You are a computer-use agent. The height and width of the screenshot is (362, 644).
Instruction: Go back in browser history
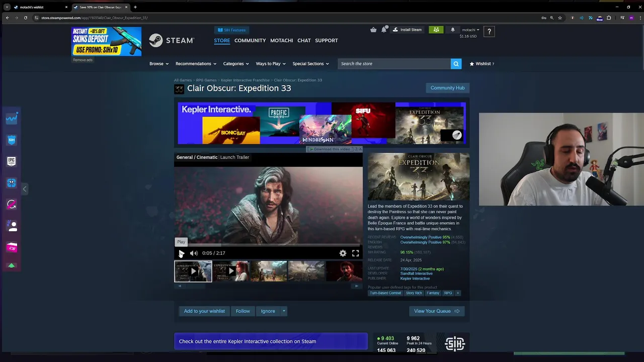coord(7,18)
